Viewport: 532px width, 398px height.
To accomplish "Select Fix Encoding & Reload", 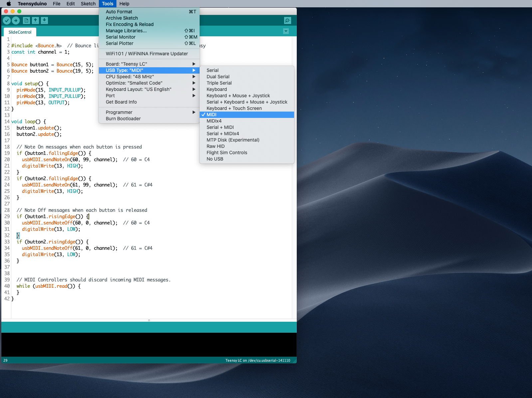I will click(x=149, y=24).
